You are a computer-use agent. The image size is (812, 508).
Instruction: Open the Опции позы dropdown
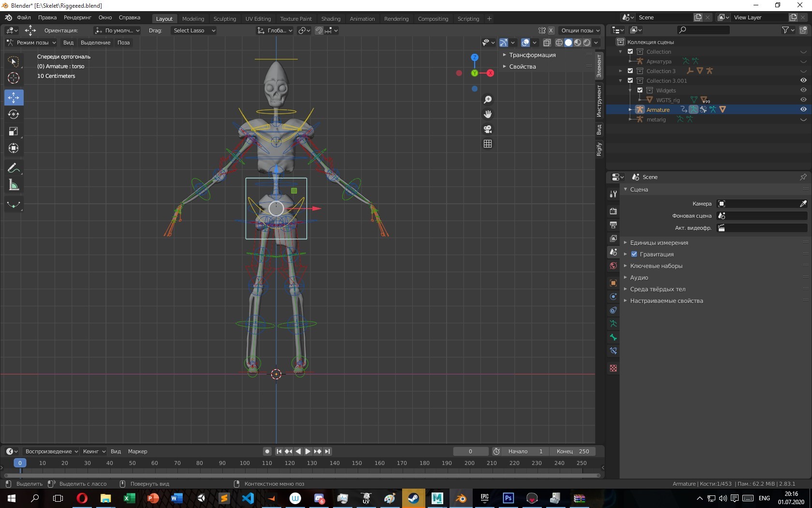[x=580, y=30]
